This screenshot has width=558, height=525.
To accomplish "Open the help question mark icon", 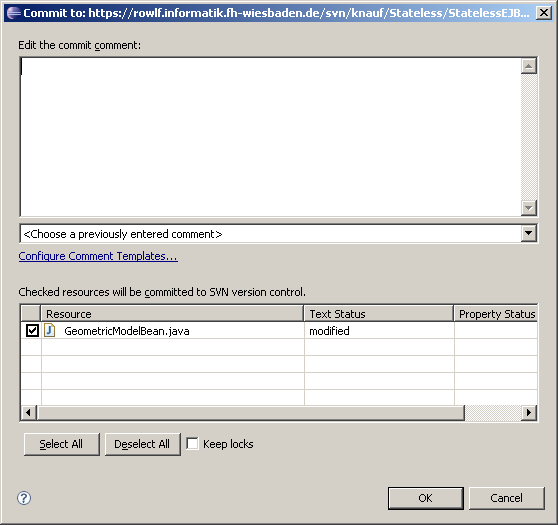I will point(24,498).
